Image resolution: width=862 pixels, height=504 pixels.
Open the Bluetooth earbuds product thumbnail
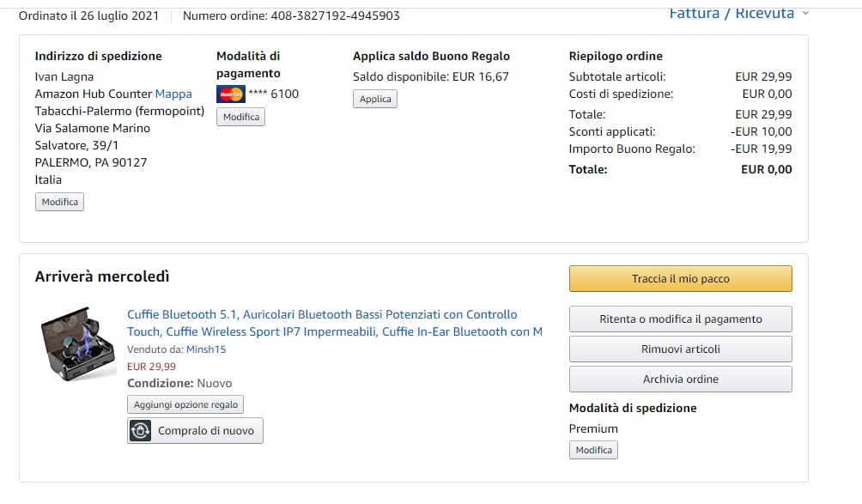78,343
